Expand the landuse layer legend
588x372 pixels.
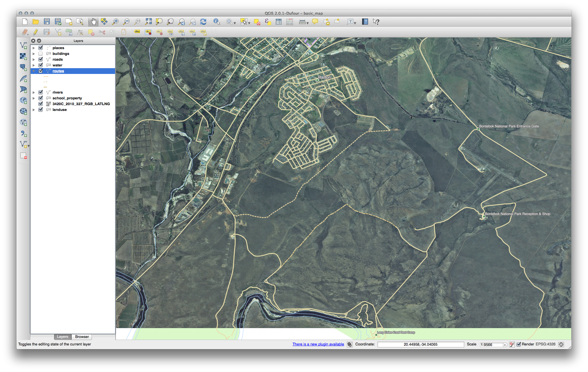34,110
